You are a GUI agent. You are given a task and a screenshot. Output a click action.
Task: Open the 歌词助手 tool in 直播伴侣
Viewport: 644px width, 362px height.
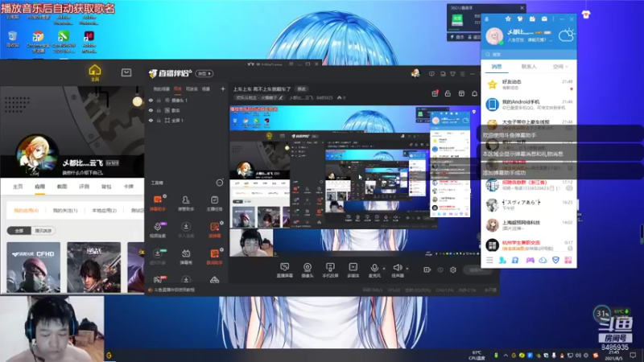tap(214, 257)
